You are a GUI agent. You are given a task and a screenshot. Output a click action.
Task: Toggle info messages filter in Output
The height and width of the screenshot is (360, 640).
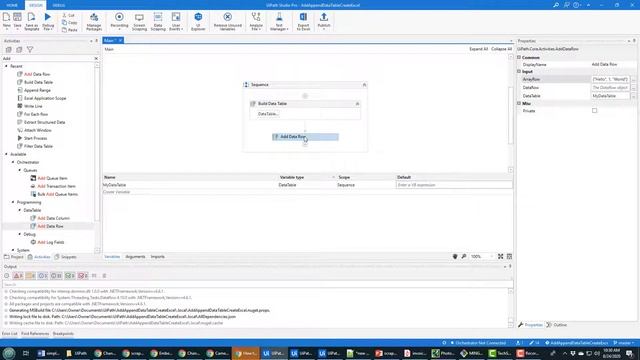pos(43,276)
